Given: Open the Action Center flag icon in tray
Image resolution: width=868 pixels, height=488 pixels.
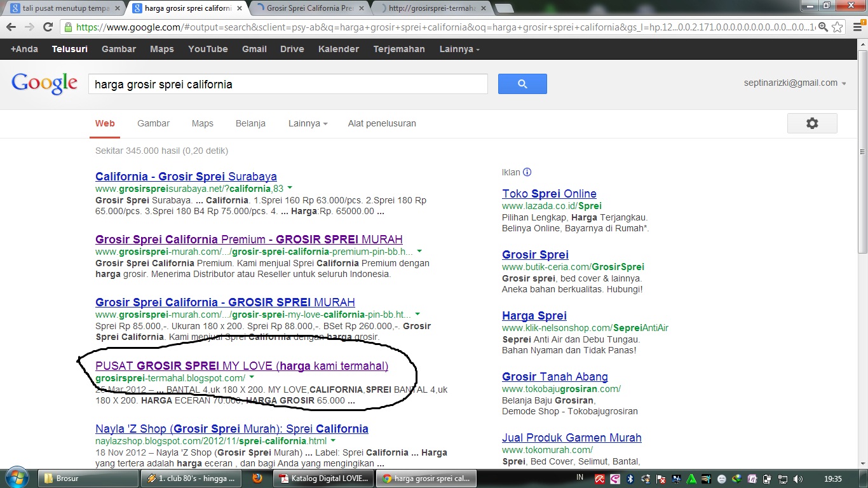Looking at the screenshot, I should coord(660,480).
